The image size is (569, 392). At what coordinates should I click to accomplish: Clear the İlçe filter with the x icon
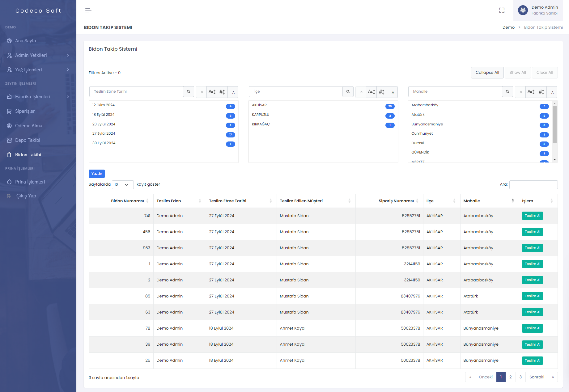pos(361,92)
